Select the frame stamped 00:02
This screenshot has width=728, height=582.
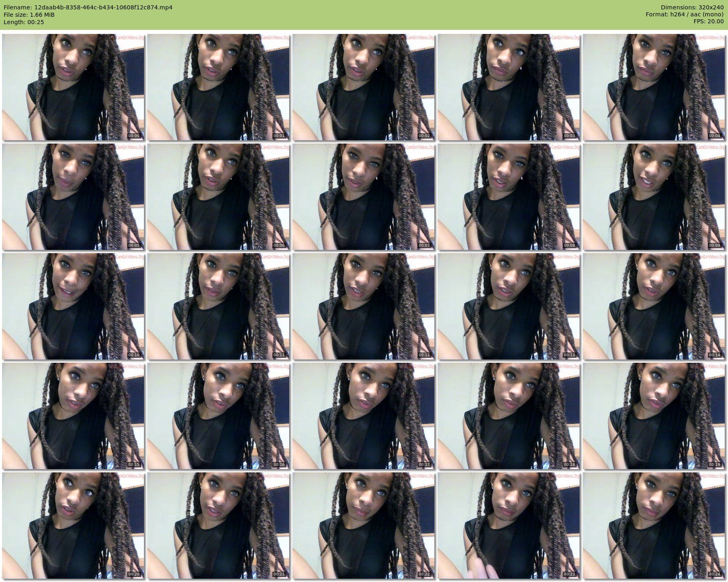tap(364, 87)
